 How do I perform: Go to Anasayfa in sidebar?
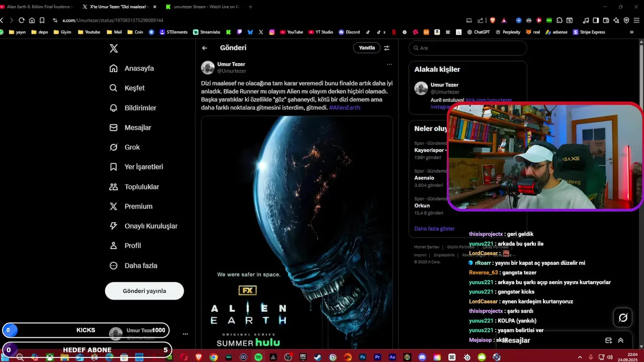[x=132, y=68]
